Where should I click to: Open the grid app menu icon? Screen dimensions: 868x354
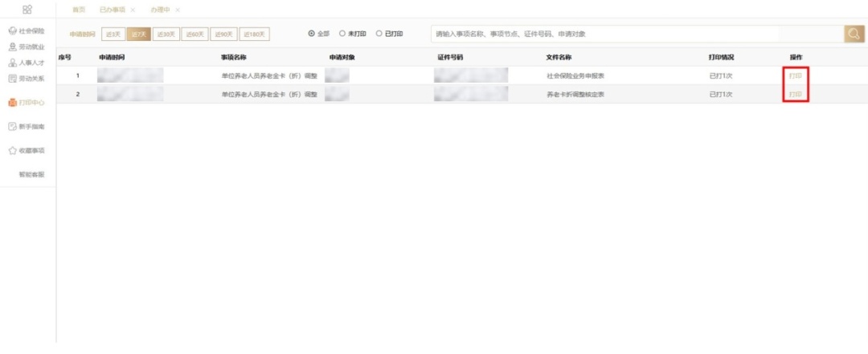pos(27,10)
